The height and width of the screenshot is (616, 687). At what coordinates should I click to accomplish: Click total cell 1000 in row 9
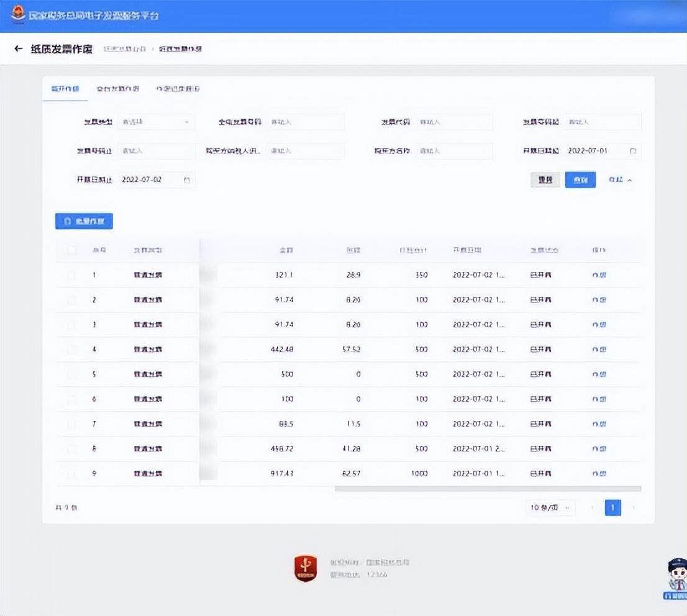419,474
